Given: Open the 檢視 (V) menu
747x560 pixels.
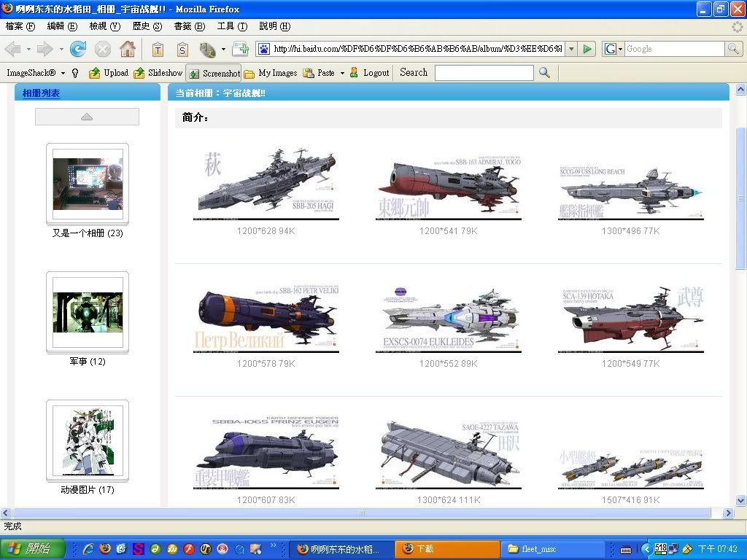Looking at the screenshot, I should (105, 26).
